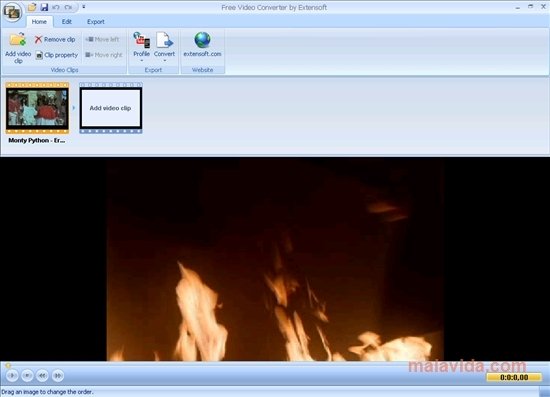Open the Export ribbon tab
This screenshot has width=550, height=397.
[96, 22]
